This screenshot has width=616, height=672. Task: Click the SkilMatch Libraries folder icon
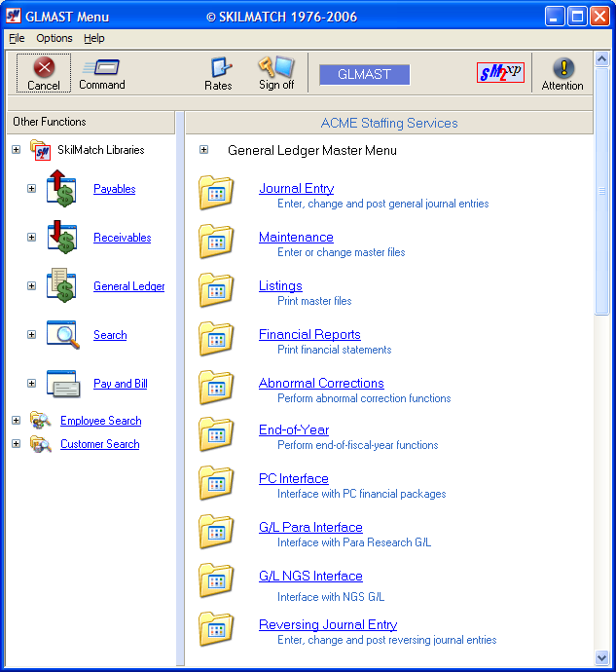[x=40, y=150]
